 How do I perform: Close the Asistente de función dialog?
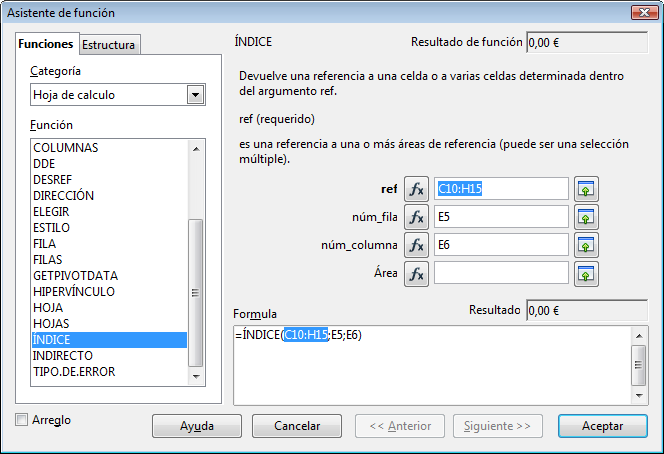click(645, 13)
